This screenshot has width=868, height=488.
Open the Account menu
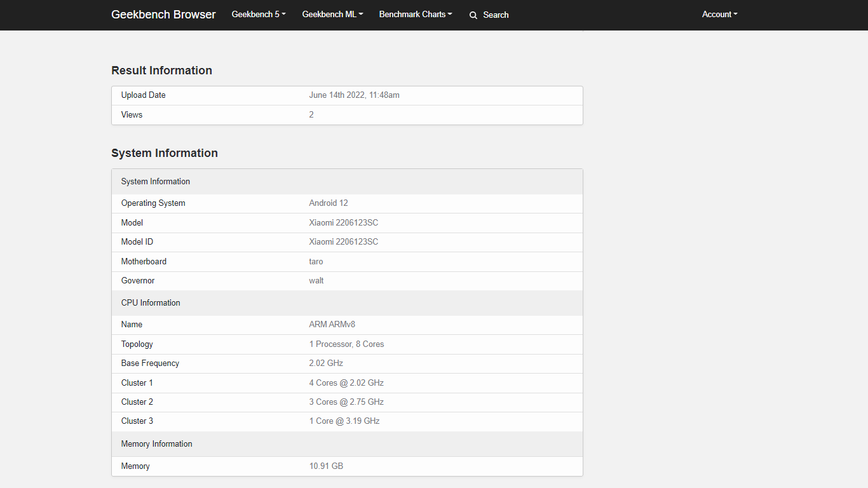click(x=719, y=15)
